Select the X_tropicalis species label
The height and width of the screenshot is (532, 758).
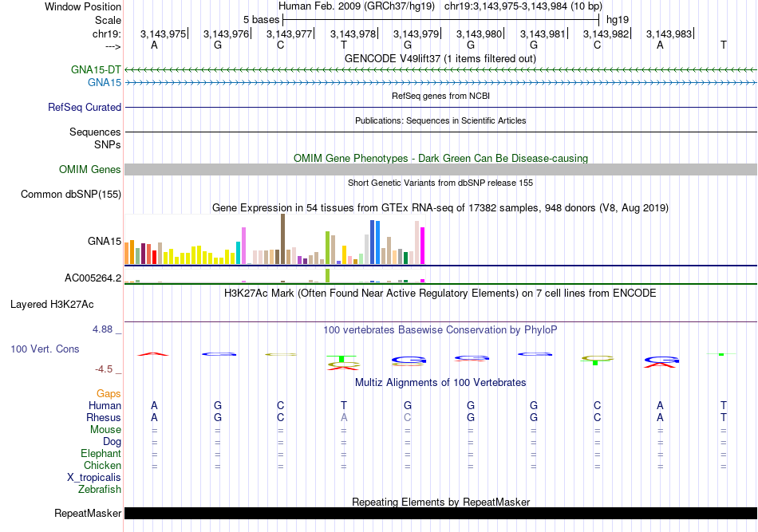coord(94,478)
